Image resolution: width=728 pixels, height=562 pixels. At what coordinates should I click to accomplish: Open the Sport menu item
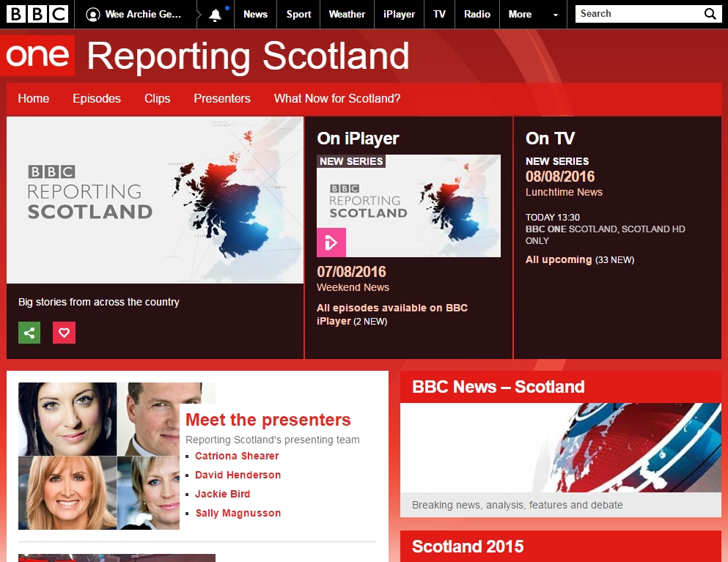[x=298, y=15]
